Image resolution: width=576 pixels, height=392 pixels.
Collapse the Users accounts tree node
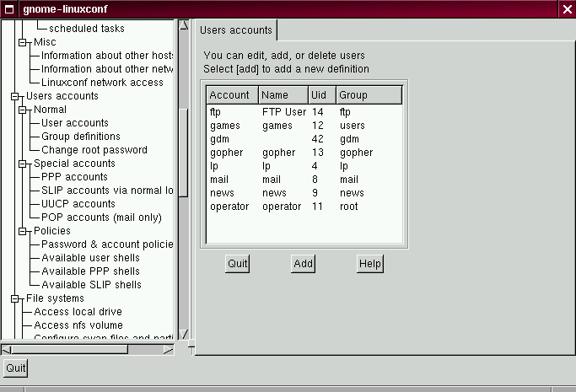click(14, 96)
